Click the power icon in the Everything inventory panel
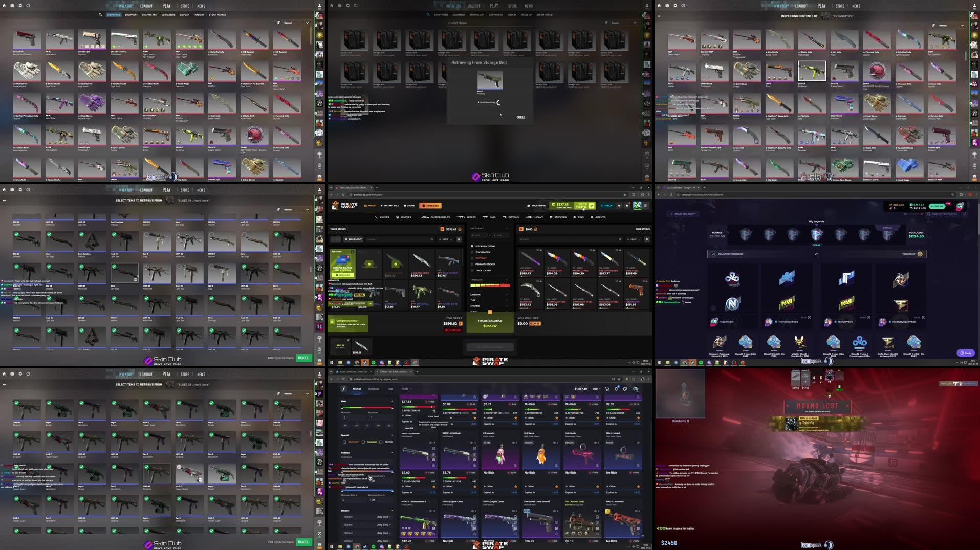Image resolution: width=980 pixels, height=550 pixels. click(28, 6)
